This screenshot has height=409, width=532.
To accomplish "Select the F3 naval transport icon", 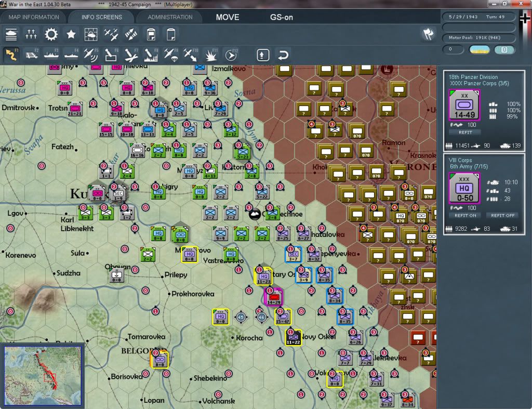I will tap(51, 55).
